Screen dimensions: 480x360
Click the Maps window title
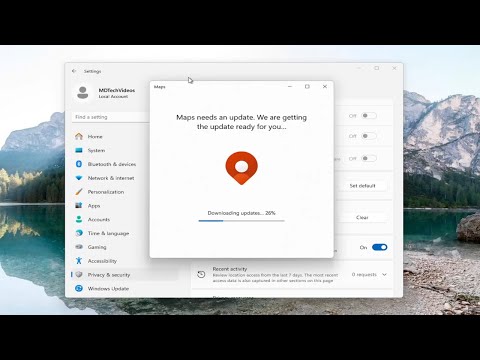(160, 87)
